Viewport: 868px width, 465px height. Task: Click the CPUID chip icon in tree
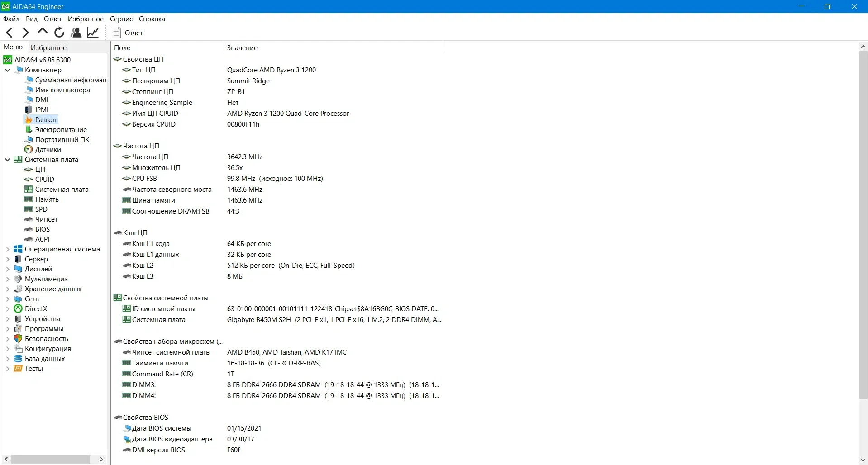coord(29,180)
